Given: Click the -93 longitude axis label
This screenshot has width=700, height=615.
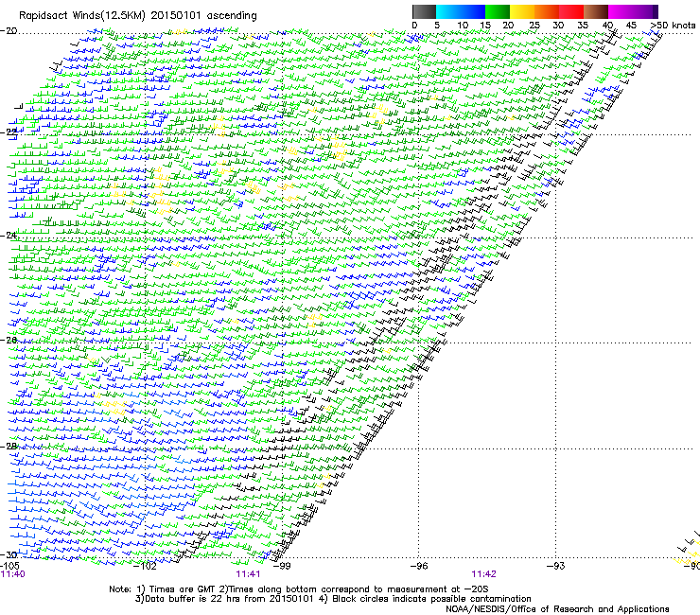Looking at the screenshot, I should point(556,566).
